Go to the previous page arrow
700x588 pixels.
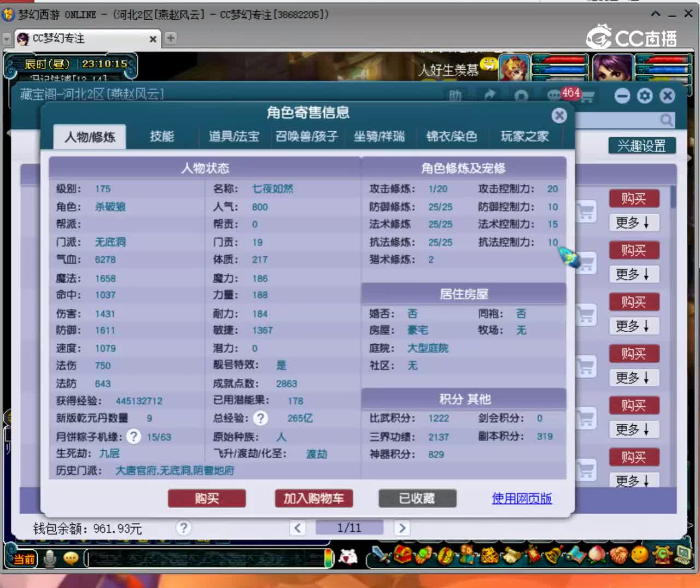(297, 528)
